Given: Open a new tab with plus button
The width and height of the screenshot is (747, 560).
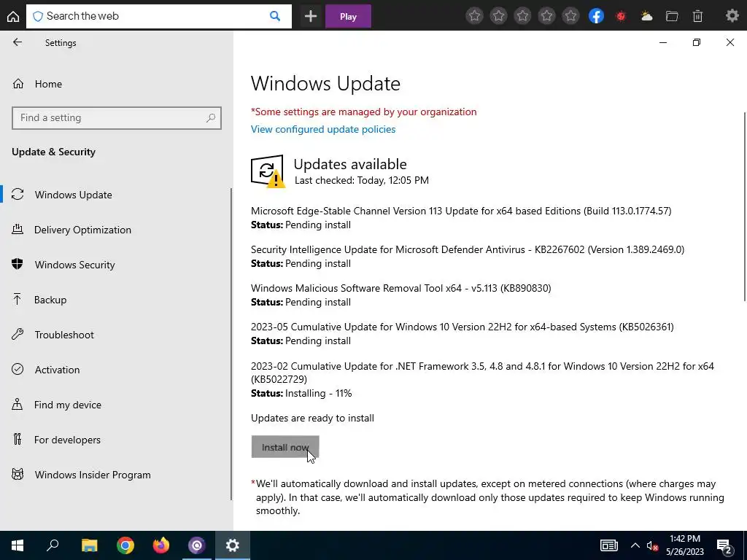Looking at the screenshot, I should coord(311,16).
